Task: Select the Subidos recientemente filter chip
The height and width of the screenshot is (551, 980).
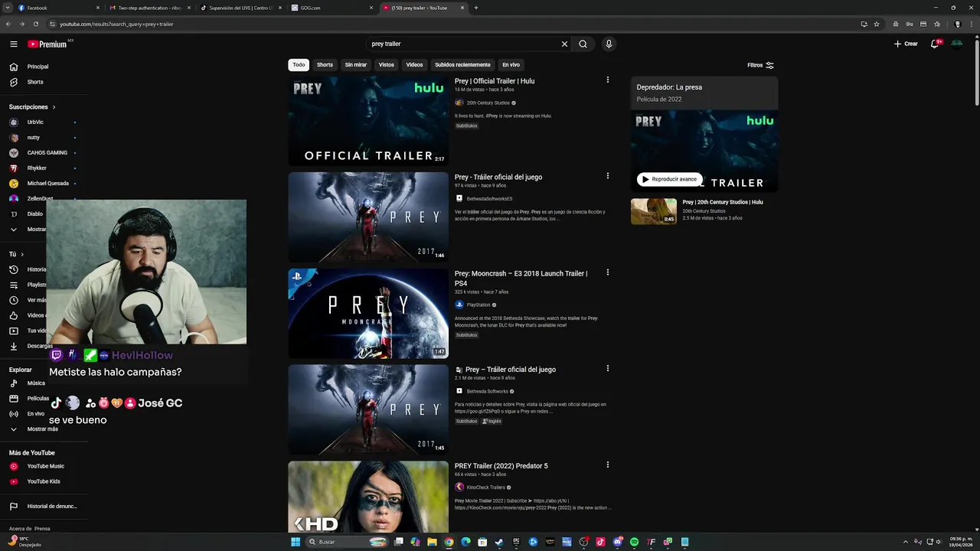Action: click(462, 65)
